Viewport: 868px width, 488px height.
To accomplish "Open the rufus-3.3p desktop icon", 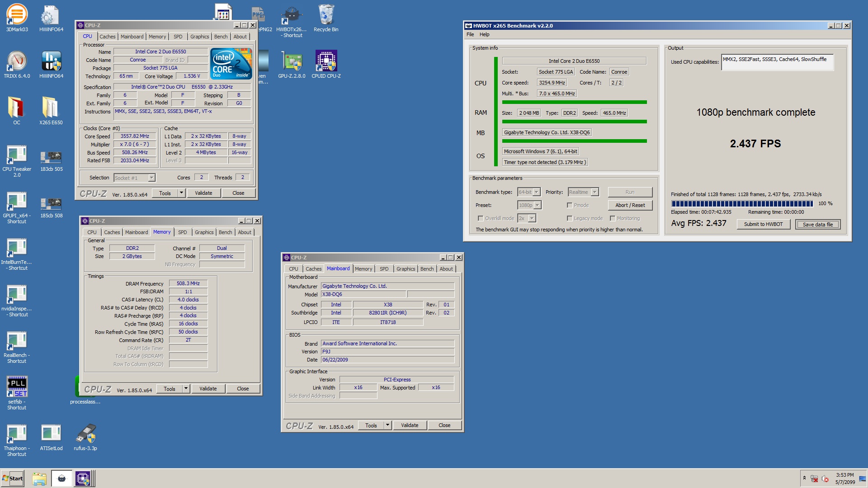I will [85, 437].
